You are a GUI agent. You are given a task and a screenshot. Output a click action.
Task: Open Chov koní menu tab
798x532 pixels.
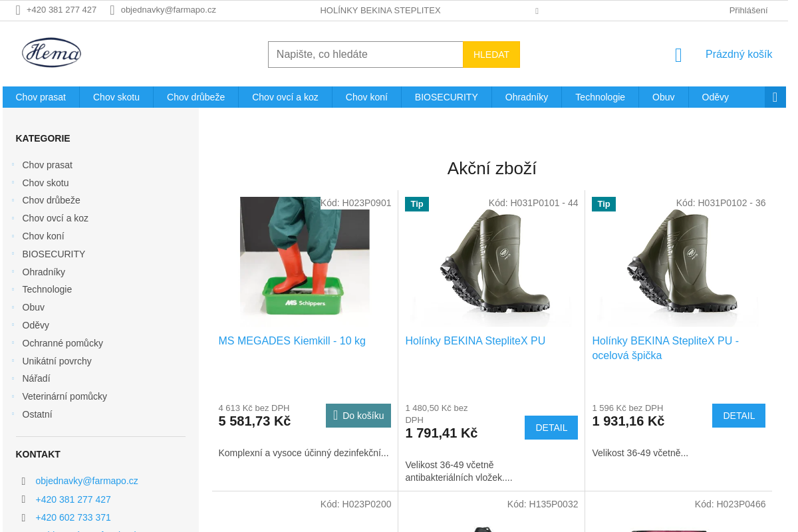coord(366,97)
